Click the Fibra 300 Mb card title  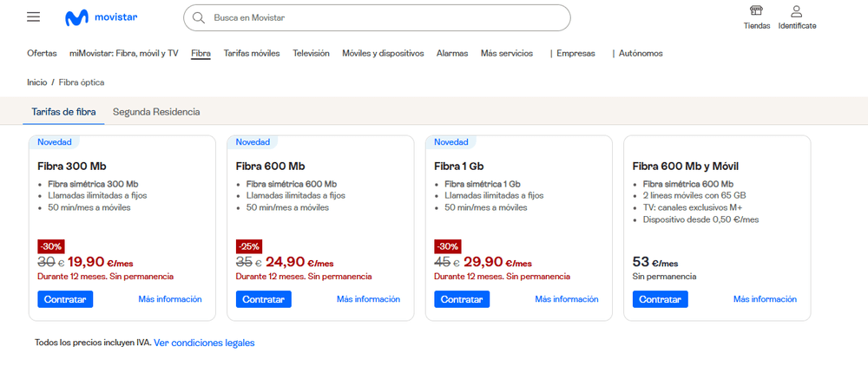pyautogui.click(x=72, y=167)
